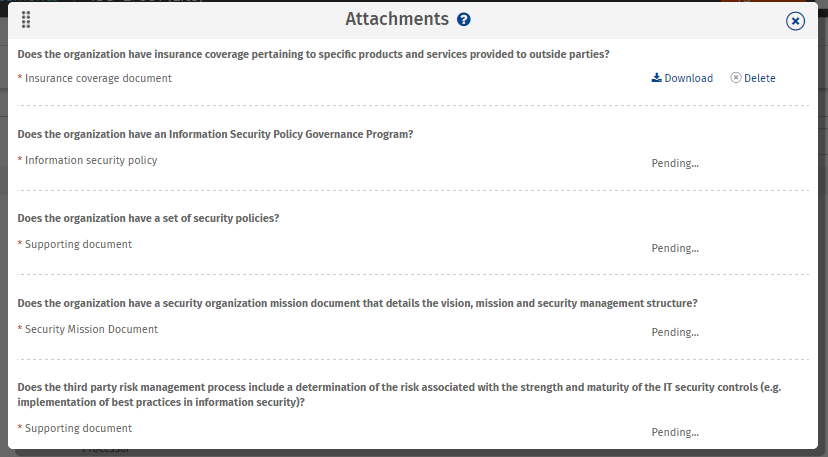Click the set of security policies question
Screen dimensions: 828x457
148,218
